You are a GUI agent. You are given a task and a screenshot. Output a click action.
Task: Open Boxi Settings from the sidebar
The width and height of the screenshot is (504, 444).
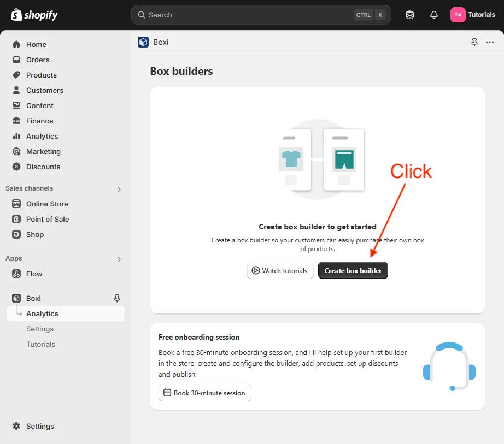[39, 329]
